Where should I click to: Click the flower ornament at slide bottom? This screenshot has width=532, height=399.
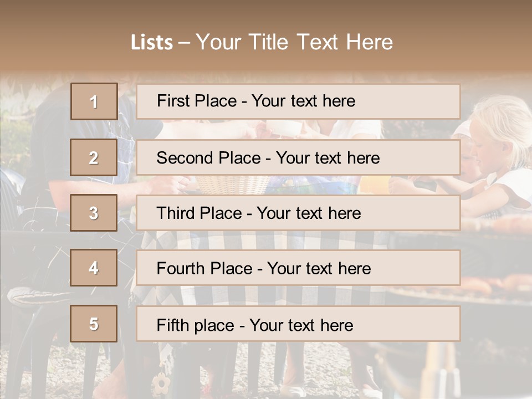161,383
